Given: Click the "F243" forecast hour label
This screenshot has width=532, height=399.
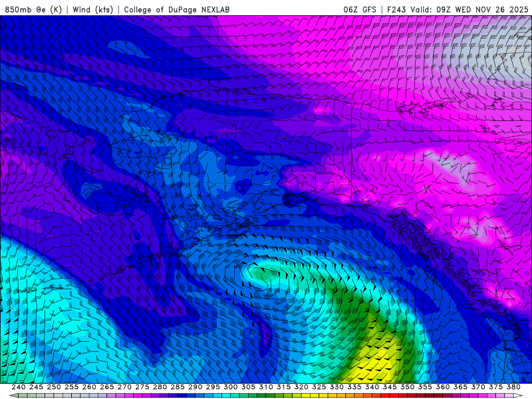Looking at the screenshot, I should click(396, 9).
